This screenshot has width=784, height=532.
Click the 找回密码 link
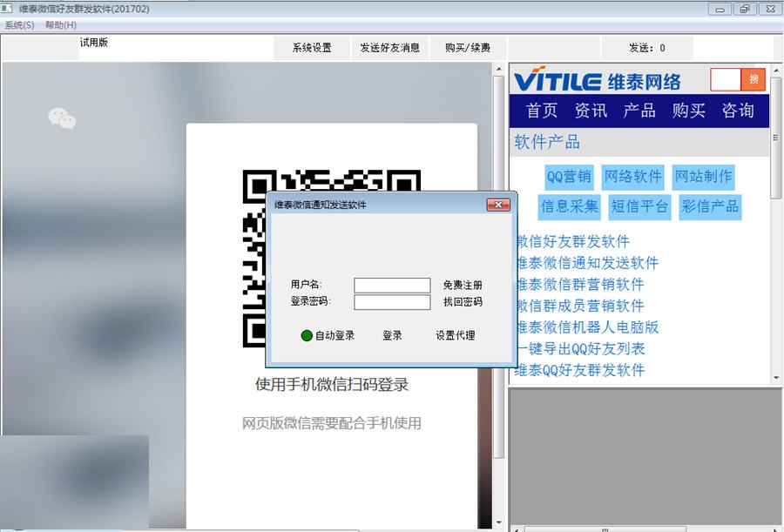(x=463, y=301)
